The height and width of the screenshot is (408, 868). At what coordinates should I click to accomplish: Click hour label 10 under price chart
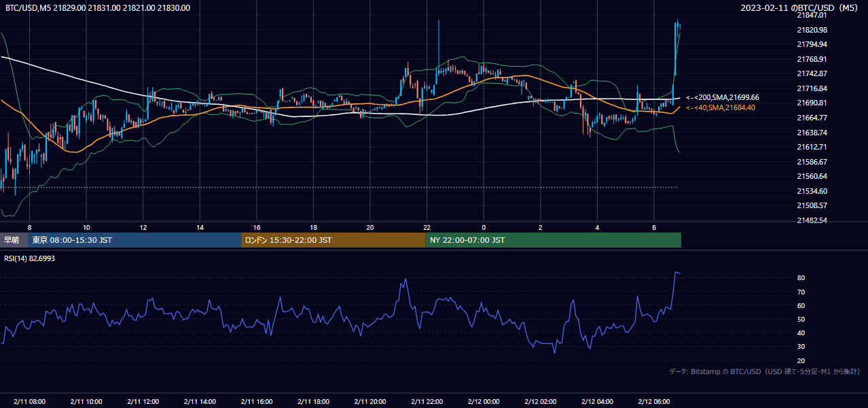tap(86, 226)
